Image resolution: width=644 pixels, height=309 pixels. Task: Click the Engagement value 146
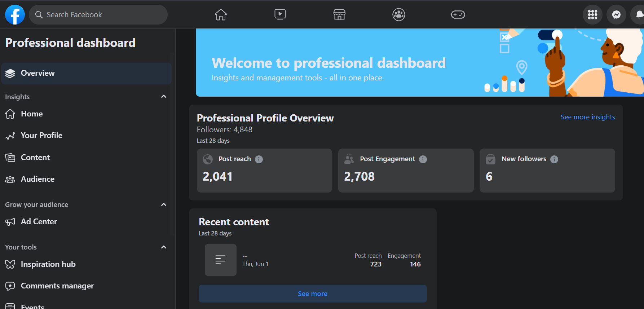(415, 264)
